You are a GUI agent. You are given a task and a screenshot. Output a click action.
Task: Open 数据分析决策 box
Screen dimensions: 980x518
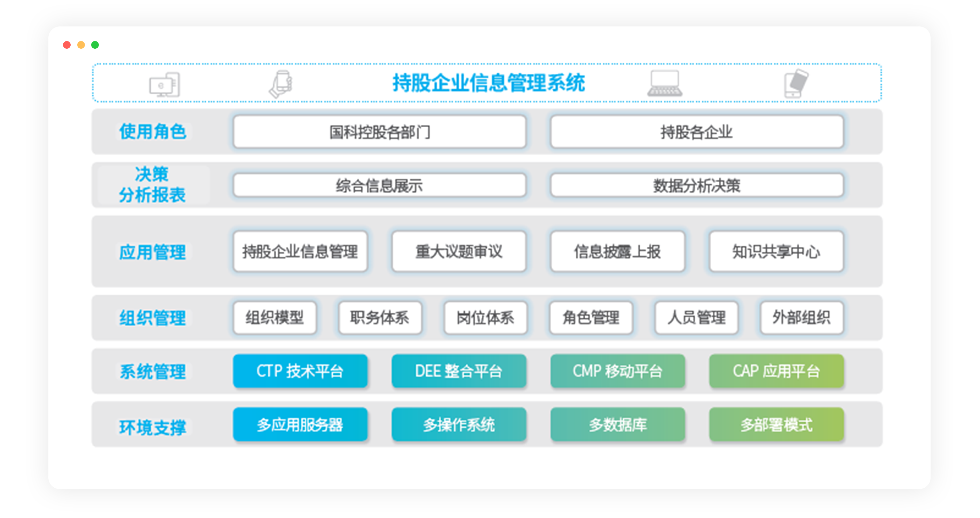point(696,186)
